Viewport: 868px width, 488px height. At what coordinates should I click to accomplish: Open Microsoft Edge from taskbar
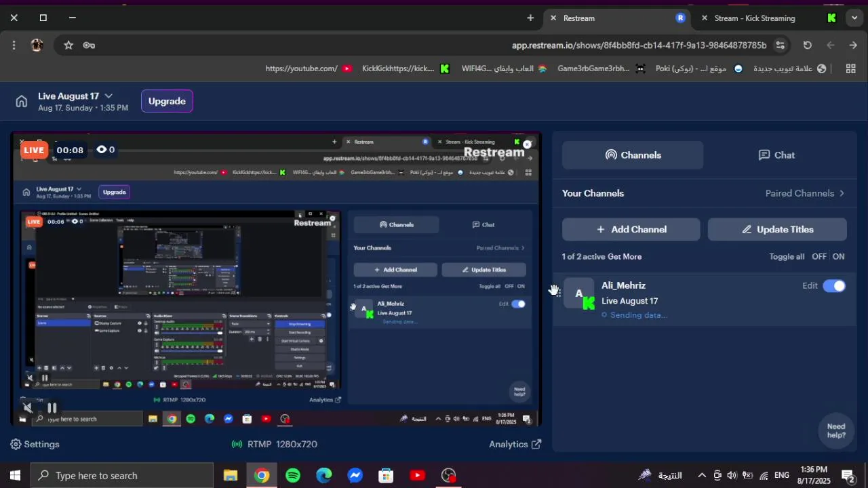324,476
